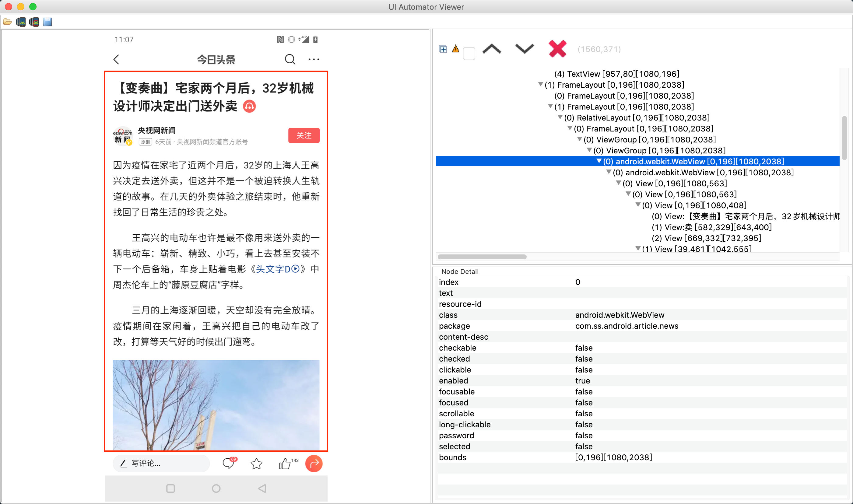Save the screenshot with the floppy disk icon
Image resolution: width=853 pixels, height=504 pixels.
tap(47, 22)
